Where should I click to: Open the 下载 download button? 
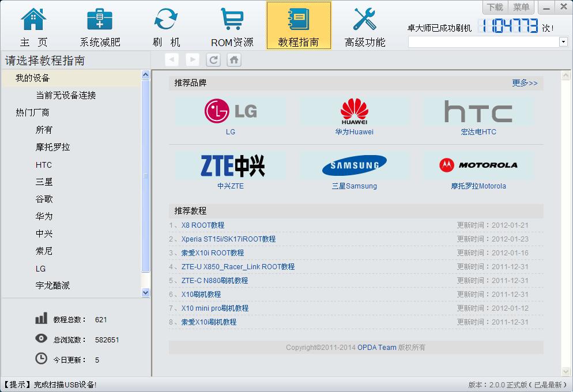(495, 7)
